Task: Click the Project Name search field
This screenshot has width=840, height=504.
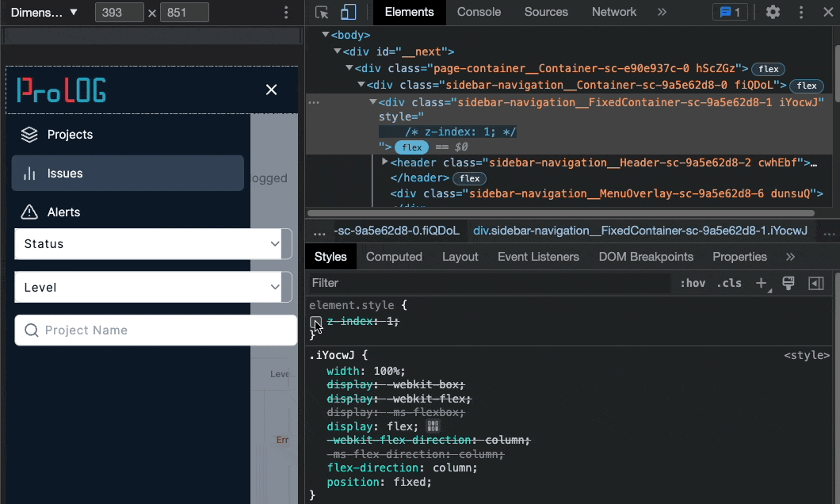Action: point(155,330)
